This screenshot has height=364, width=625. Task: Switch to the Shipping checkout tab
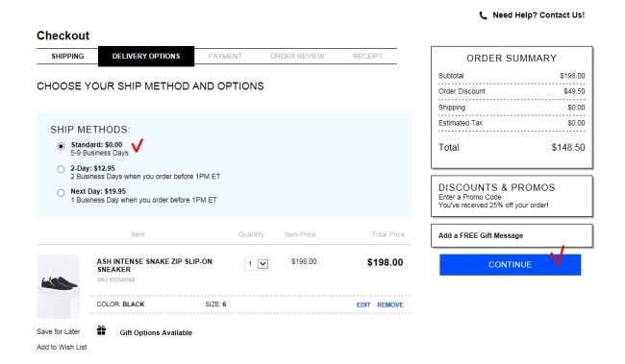click(67, 56)
